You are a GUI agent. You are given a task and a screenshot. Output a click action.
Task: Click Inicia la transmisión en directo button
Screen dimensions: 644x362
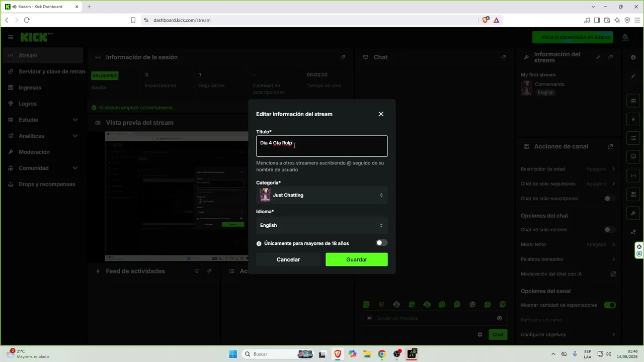573,37
